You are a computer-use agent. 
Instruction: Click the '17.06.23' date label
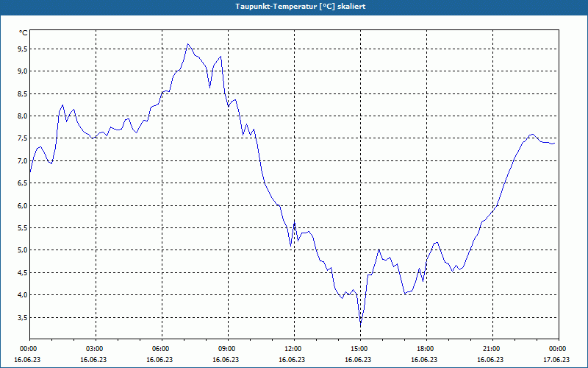point(557,360)
